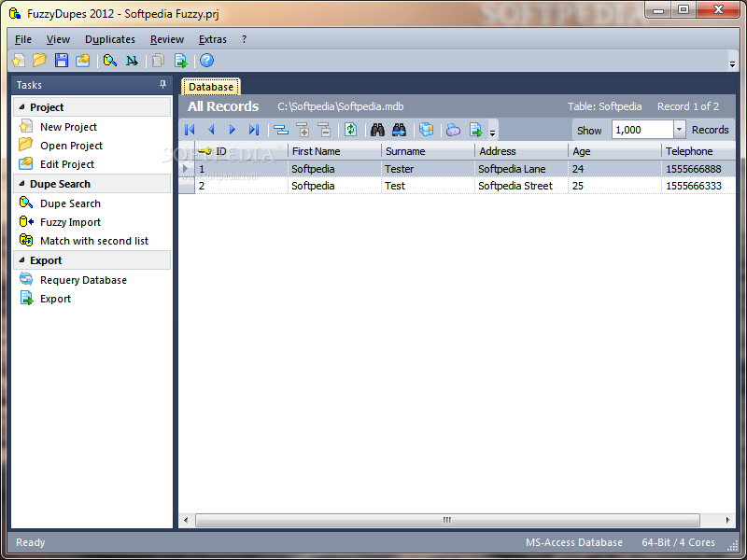Click the Open Project task link
The height and width of the screenshot is (560, 747).
72,146
